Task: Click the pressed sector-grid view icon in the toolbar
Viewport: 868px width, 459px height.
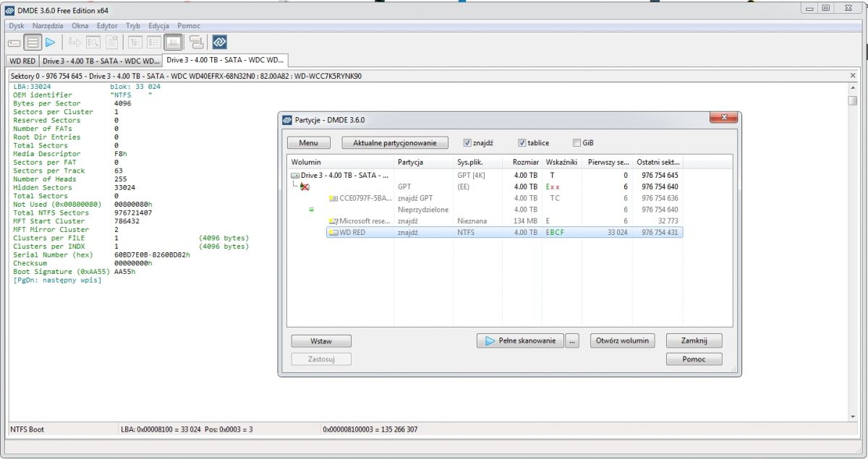Action: (173, 43)
